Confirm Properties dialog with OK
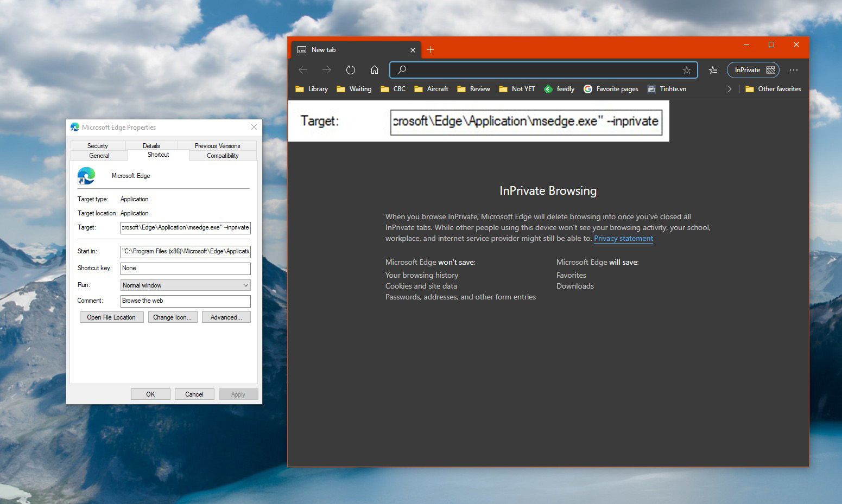Viewport: 842px width, 504px height. pyautogui.click(x=150, y=394)
